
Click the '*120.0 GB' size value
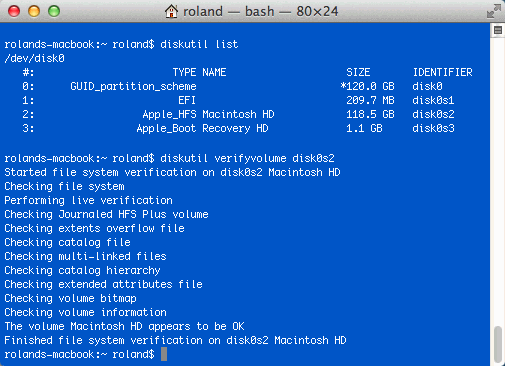coord(367,87)
